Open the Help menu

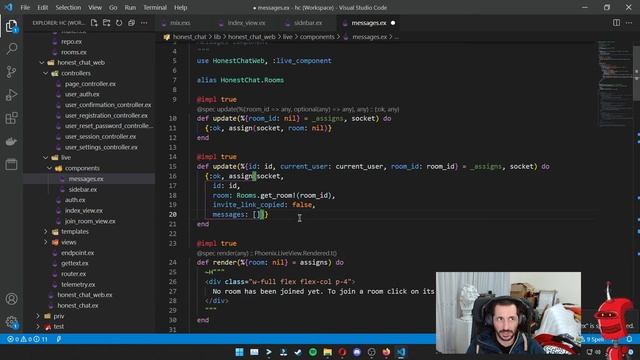(180, 7)
